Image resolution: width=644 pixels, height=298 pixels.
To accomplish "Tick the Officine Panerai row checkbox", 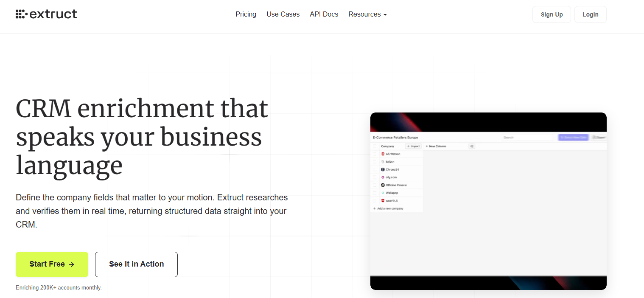I will (375, 185).
